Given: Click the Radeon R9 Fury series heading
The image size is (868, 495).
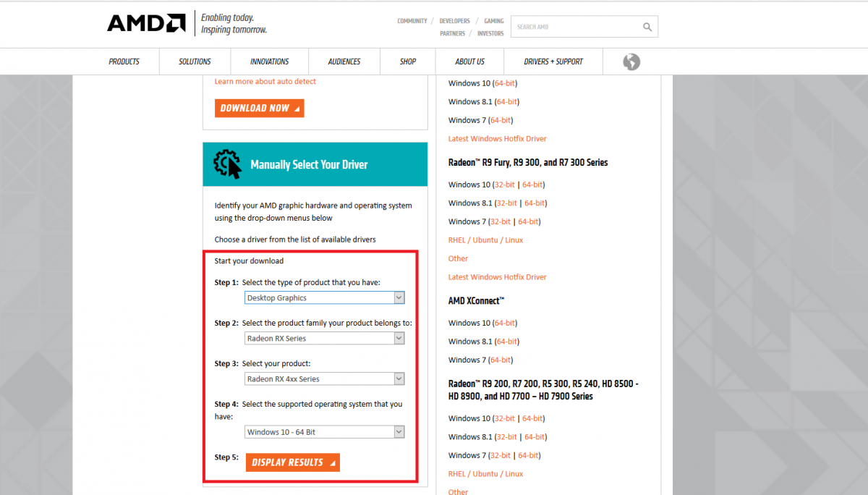Looking at the screenshot, I should (x=528, y=162).
